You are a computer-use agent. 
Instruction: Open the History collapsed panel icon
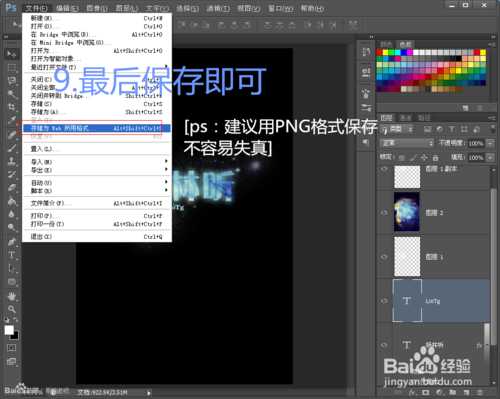(366, 52)
